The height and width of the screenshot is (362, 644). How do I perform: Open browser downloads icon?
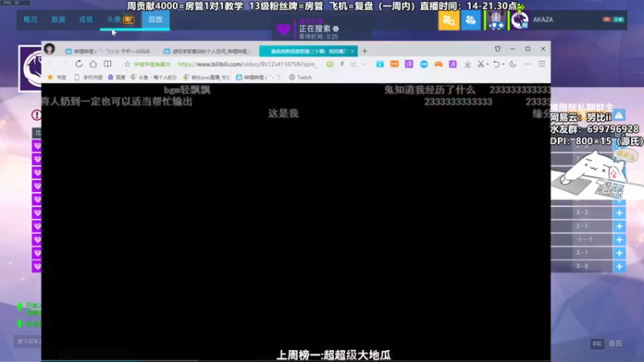pyautogui.click(x=468, y=64)
